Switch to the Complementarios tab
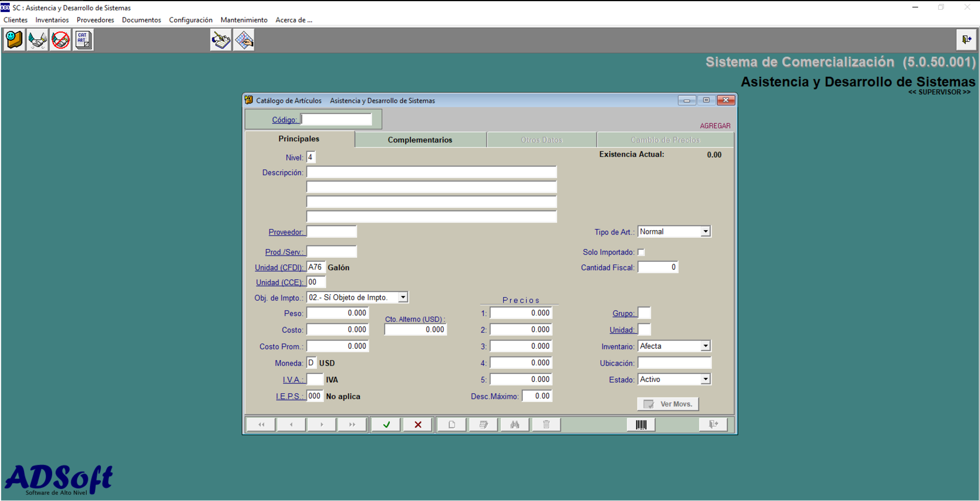The height and width of the screenshot is (501, 980). pos(420,140)
